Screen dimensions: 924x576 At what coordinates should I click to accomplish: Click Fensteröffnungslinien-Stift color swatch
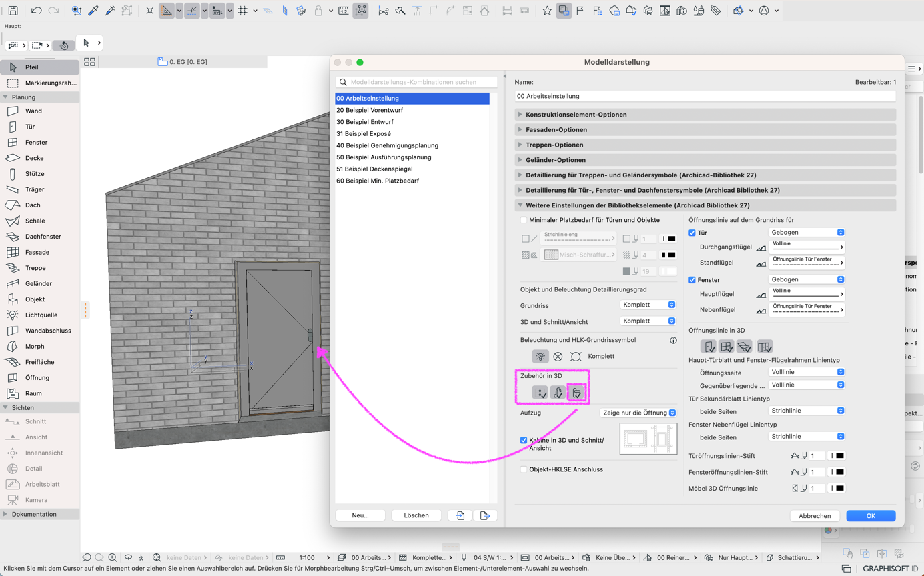837,472
